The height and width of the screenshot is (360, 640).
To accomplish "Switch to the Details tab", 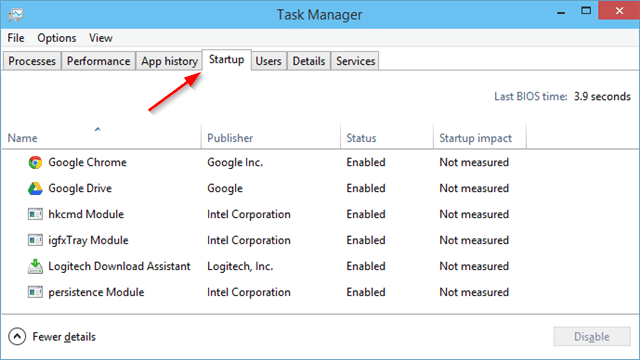I will pos(309,61).
